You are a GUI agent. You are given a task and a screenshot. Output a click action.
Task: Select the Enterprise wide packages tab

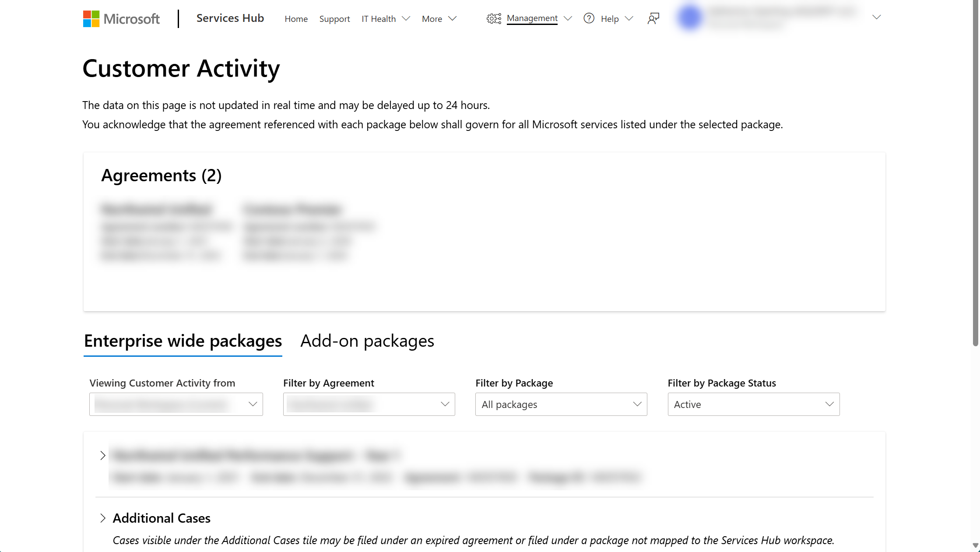coord(183,340)
